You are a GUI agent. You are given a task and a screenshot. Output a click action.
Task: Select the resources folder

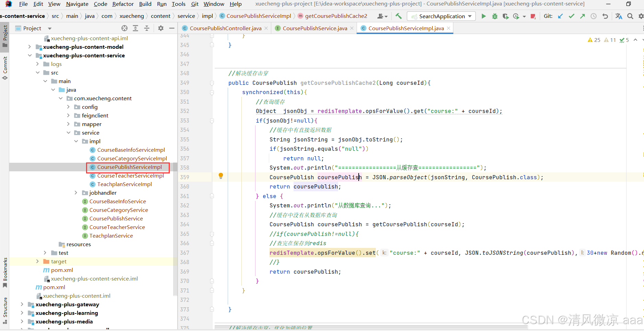(79, 244)
